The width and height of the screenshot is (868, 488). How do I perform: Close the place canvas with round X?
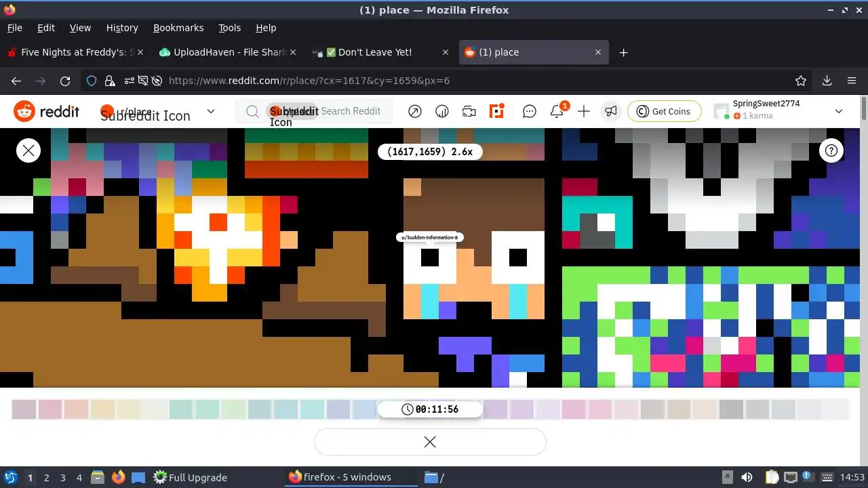pos(28,150)
